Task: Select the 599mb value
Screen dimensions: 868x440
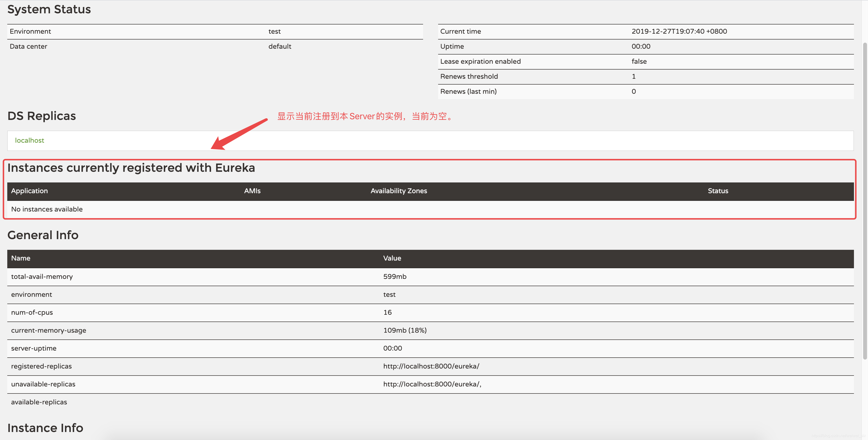Action: point(395,277)
